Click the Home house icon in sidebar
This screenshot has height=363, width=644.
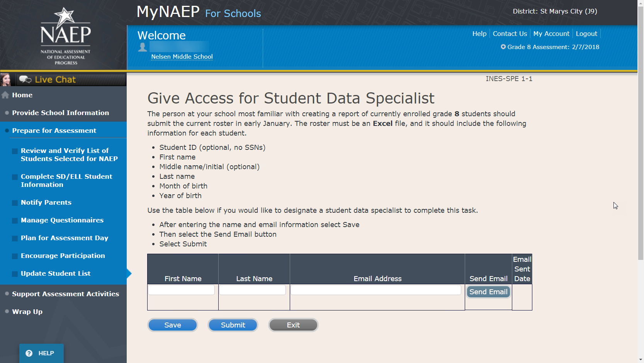(x=5, y=95)
